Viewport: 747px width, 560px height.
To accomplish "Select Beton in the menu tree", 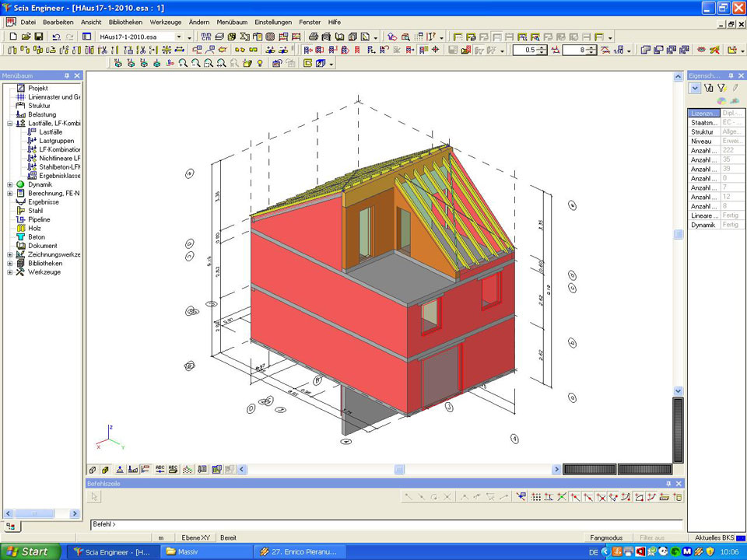I will [x=37, y=237].
